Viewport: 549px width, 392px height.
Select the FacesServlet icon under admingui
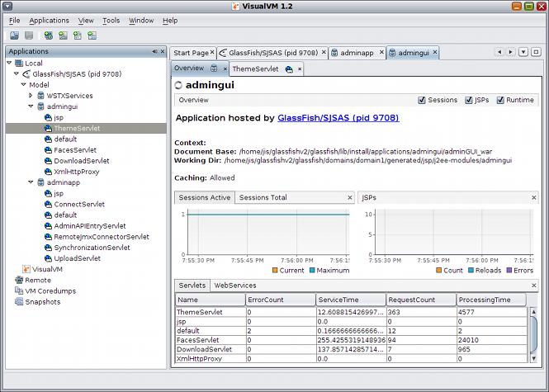[48, 150]
